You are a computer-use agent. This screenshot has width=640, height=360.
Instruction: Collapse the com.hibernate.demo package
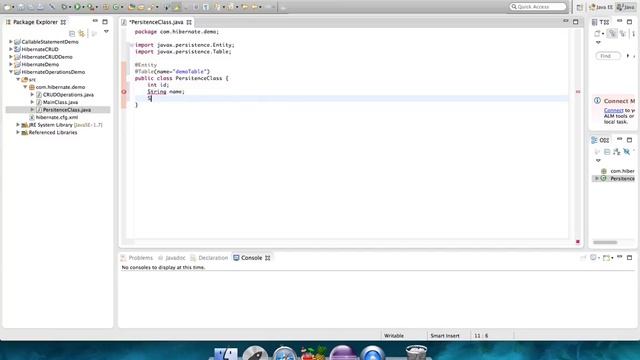coord(25,87)
